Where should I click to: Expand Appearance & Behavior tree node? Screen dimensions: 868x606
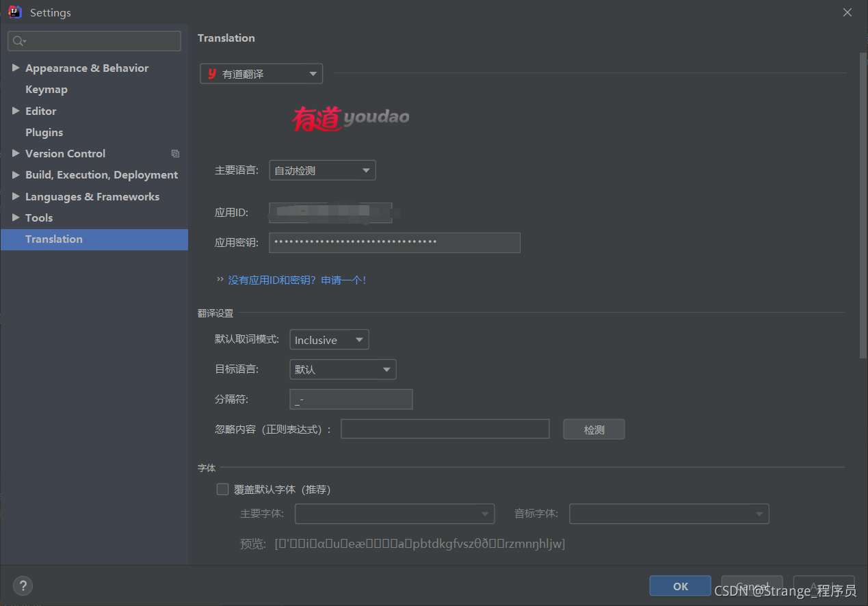[16, 68]
